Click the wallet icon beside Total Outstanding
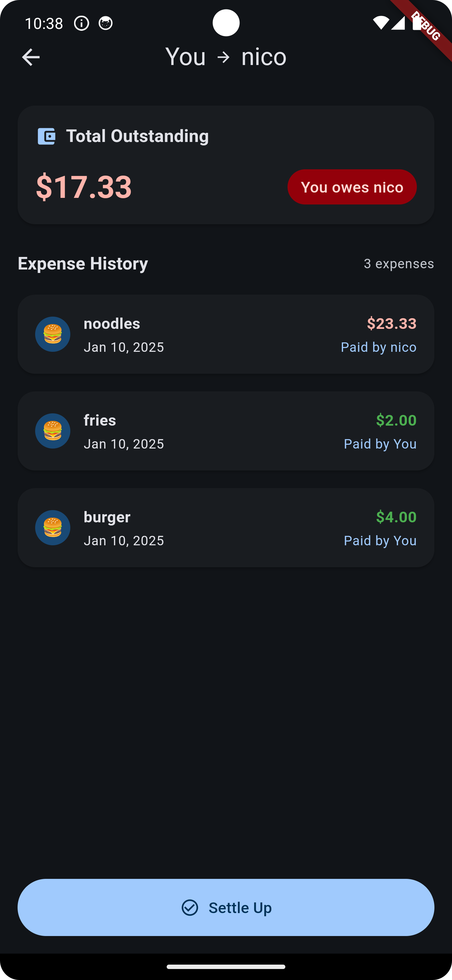The height and width of the screenshot is (980, 452). click(46, 136)
